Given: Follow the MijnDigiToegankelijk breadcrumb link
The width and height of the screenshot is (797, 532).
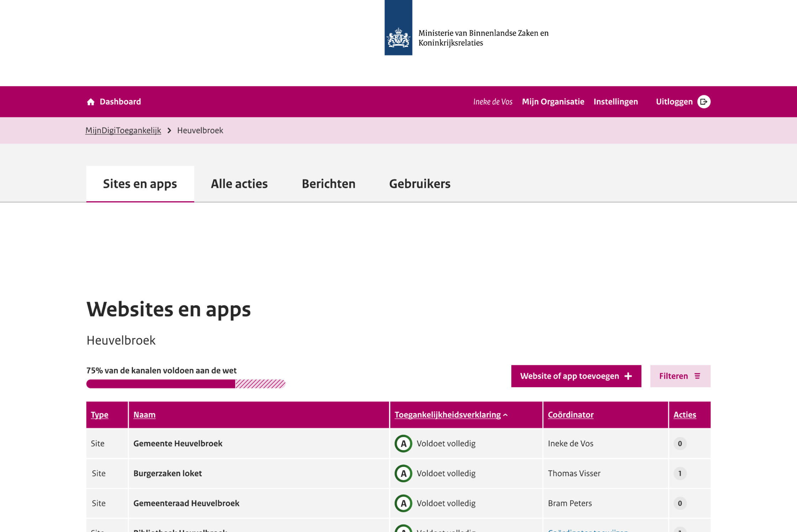Looking at the screenshot, I should pyautogui.click(x=123, y=130).
